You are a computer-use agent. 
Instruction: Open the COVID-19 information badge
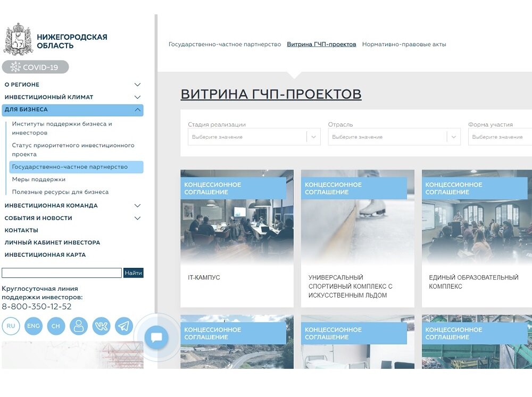[x=35, y=67]
